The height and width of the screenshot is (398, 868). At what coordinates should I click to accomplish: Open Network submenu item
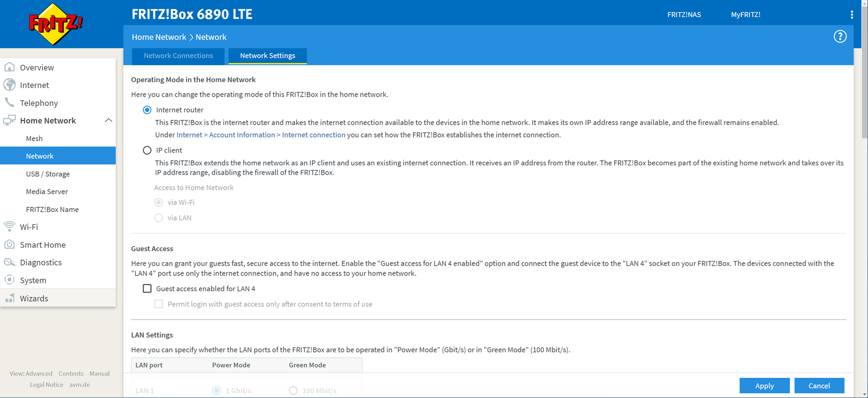pos(58,156)
